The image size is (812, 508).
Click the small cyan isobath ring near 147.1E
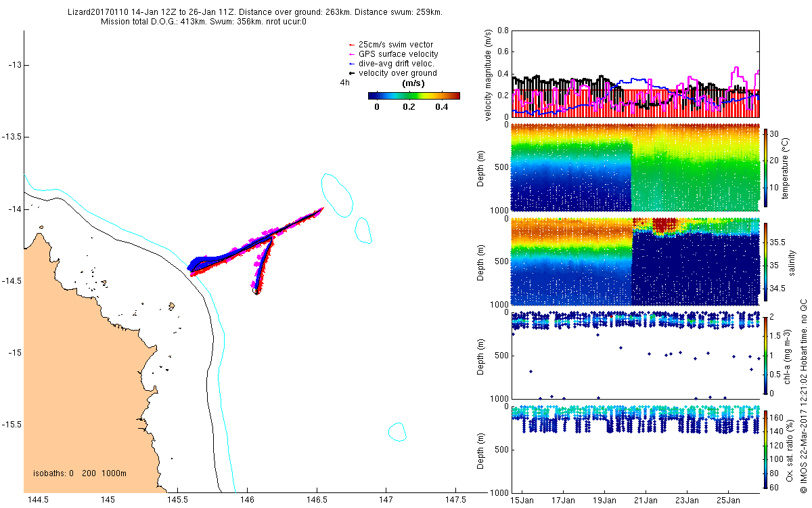pos(397,431)
